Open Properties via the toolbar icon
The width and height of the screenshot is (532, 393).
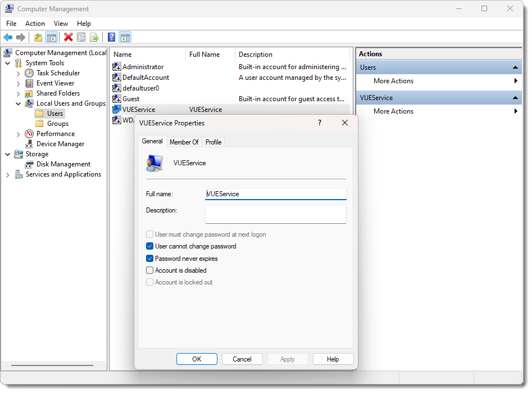point(81,38)
